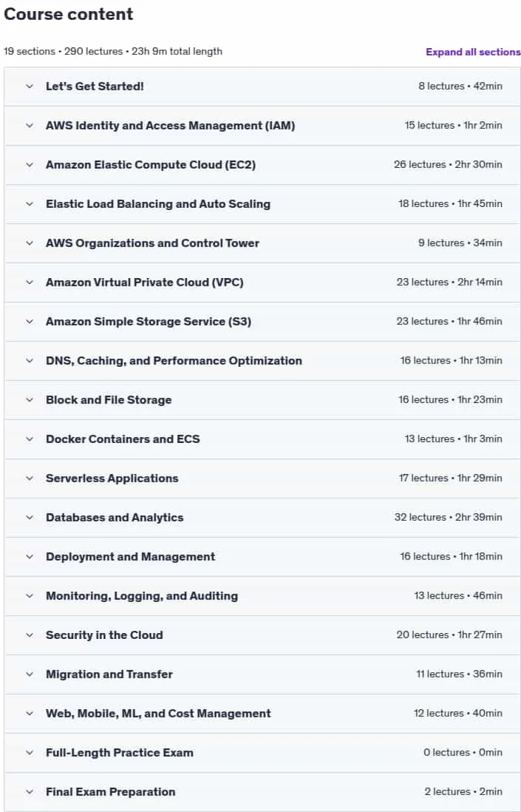Expand the Let's Get Started! section chevron
This screenshot has width=521, height=812.
tap(30, 87)
